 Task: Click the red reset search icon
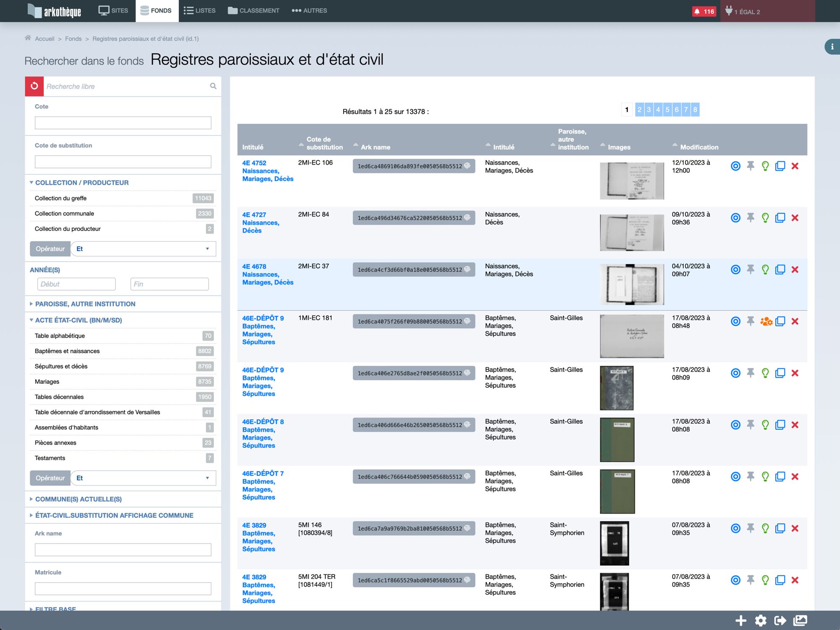34,86
